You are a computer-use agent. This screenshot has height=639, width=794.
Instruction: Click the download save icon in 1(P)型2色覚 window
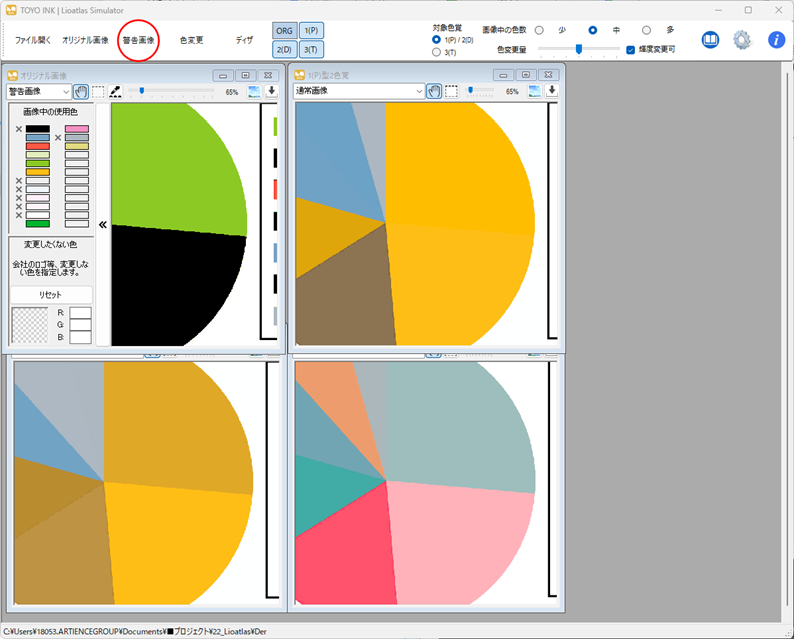click(552, 91)
